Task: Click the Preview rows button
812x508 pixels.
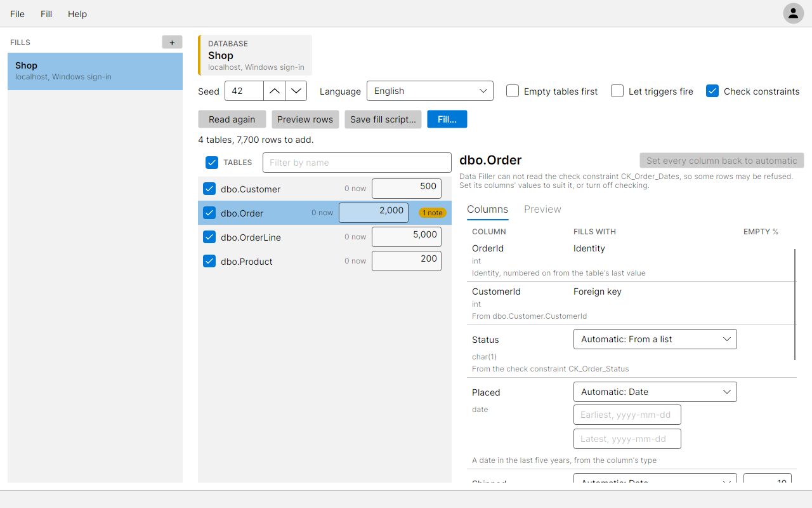Action: [x=305, y=119]
